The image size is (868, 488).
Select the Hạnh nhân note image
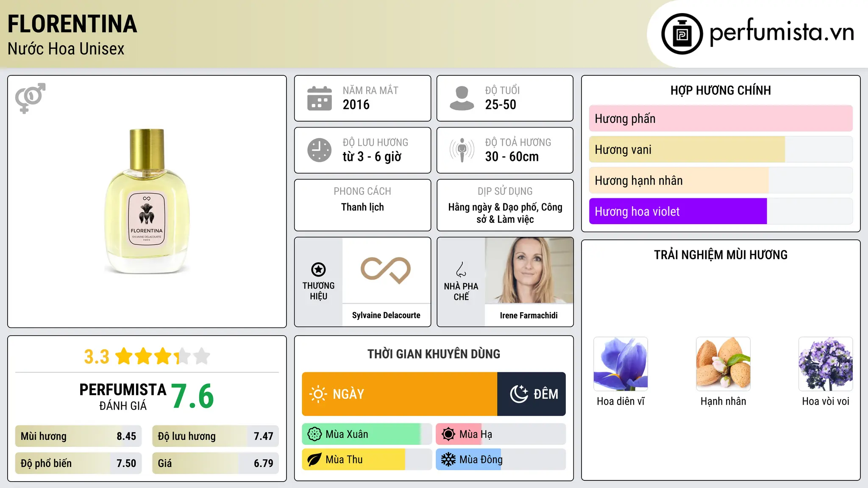tap(723, 364)
